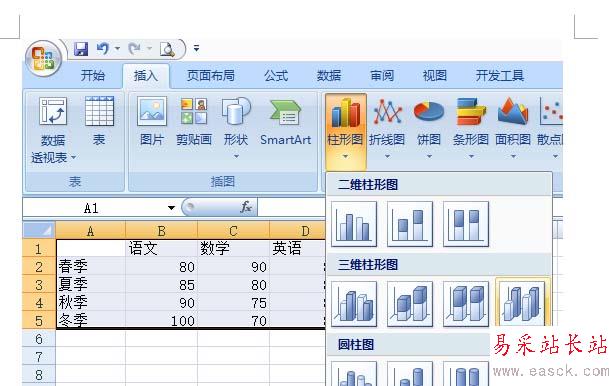Open the Name Box dropdown arrow

pos(171,208)
